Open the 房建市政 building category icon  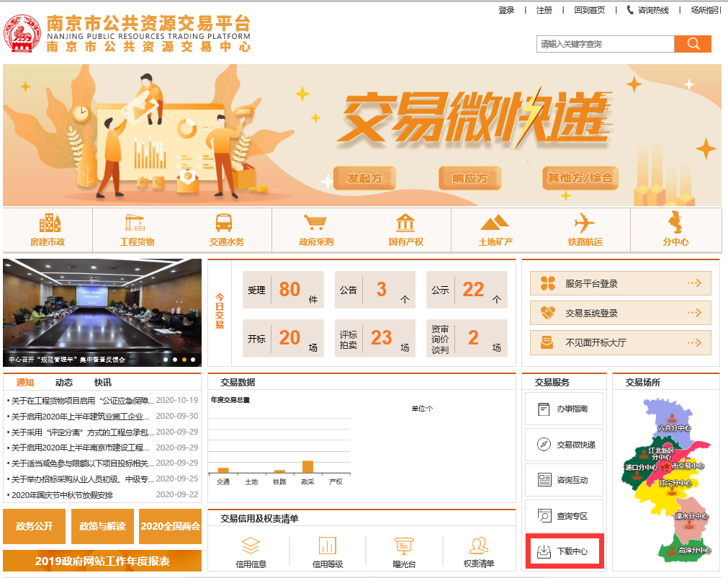(50, 223)
